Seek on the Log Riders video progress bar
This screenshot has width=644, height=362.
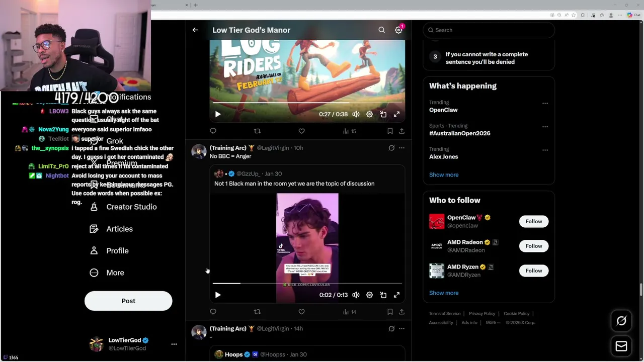(x=307, y=103)
